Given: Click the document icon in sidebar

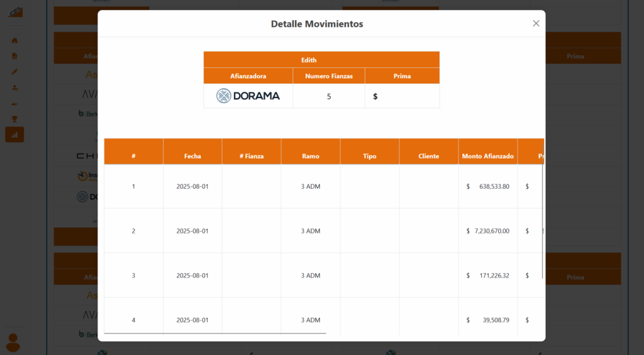Looking at the screenshot, I should 14,56.
